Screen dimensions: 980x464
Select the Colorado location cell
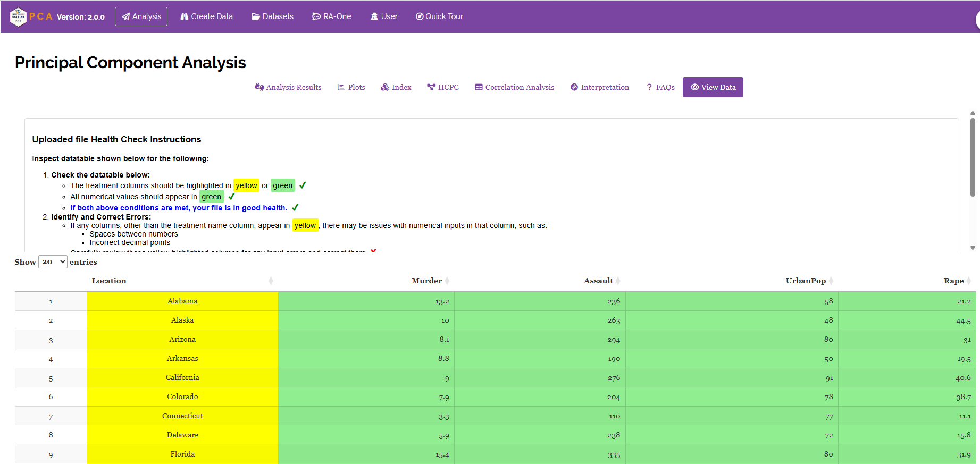click(x=182, y=397)
